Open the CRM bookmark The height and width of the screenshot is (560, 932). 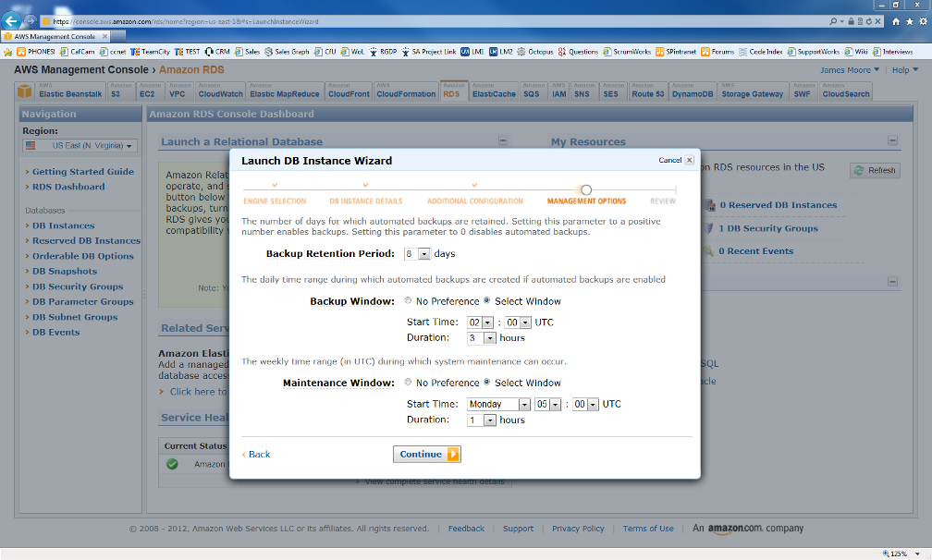(217, 52)
